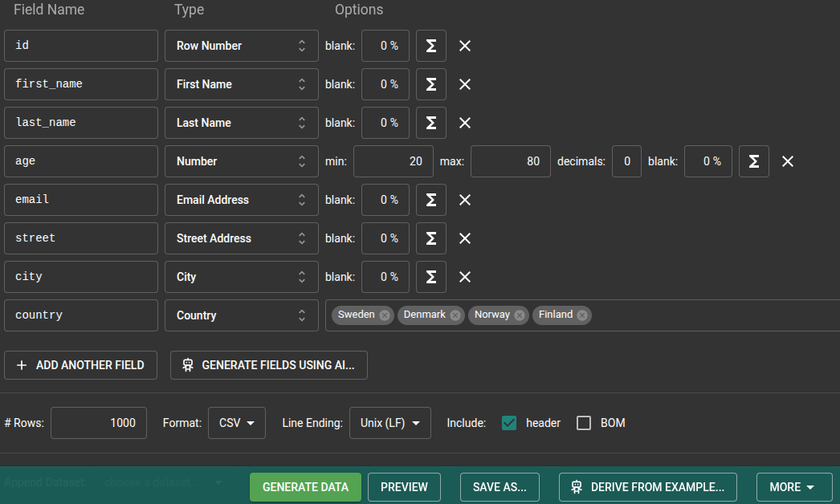Delete the id field row
This screenshot has width=840, height=504.
point(465,46)
